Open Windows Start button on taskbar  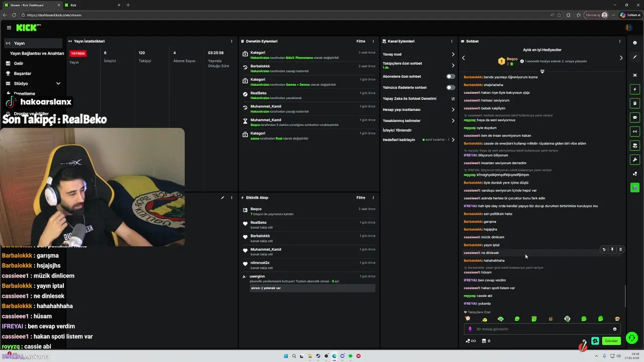286,356
